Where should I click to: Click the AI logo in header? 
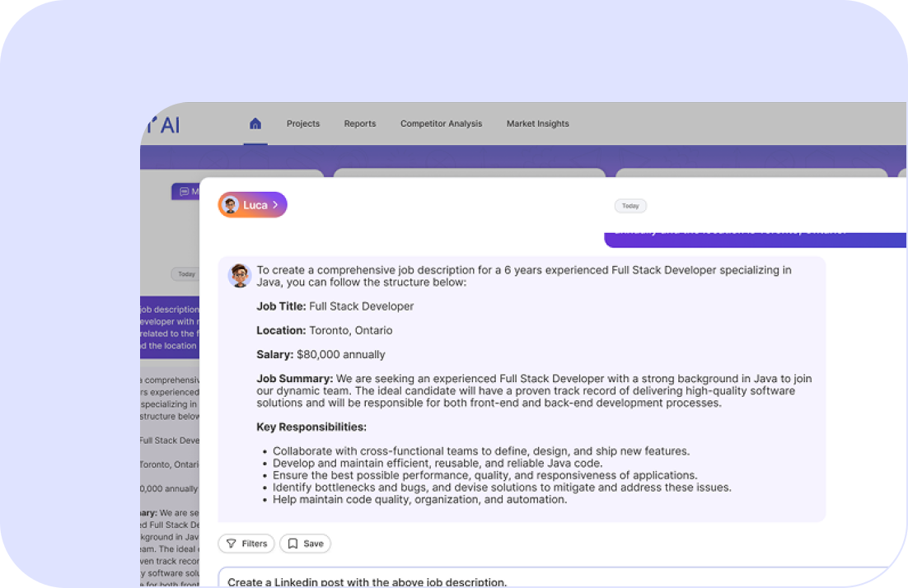163,124
